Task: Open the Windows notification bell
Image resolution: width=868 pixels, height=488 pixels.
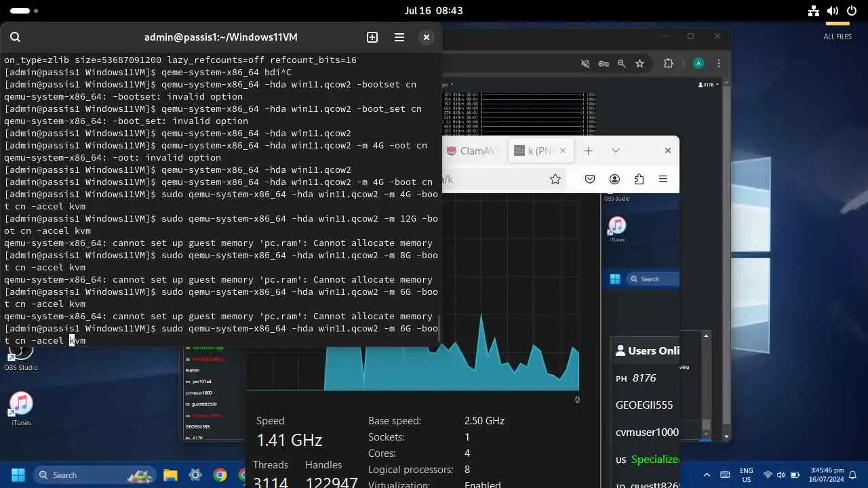Action: point(853,475)
